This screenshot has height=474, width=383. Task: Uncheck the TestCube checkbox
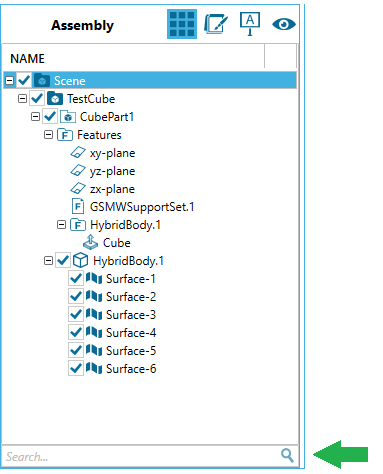[37, 99]
